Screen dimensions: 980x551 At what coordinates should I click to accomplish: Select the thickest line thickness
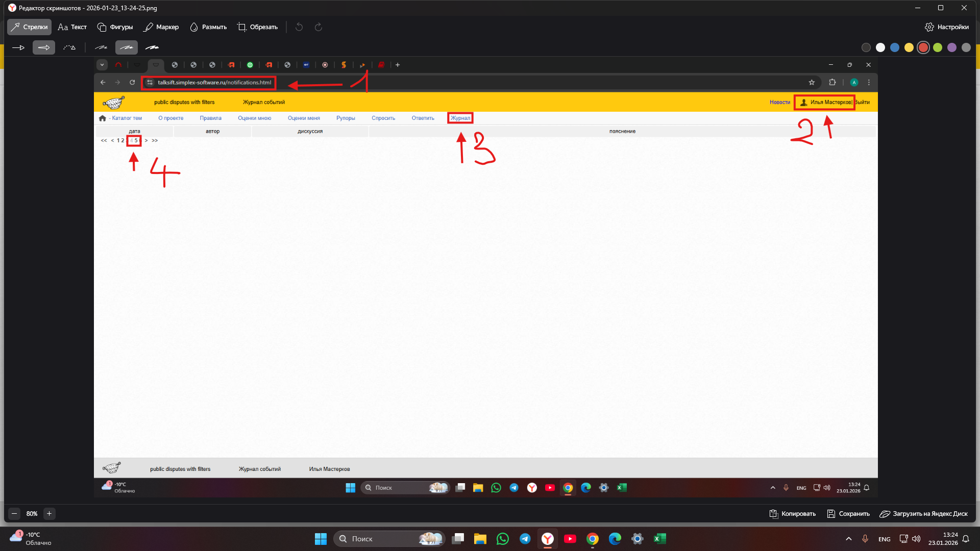[x=152, y=47]
